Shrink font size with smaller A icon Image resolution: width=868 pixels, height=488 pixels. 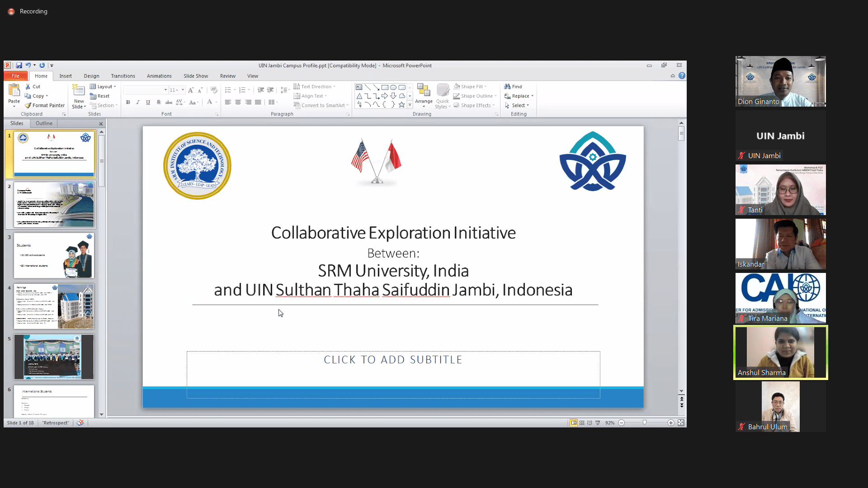click(x=200, y=90)
